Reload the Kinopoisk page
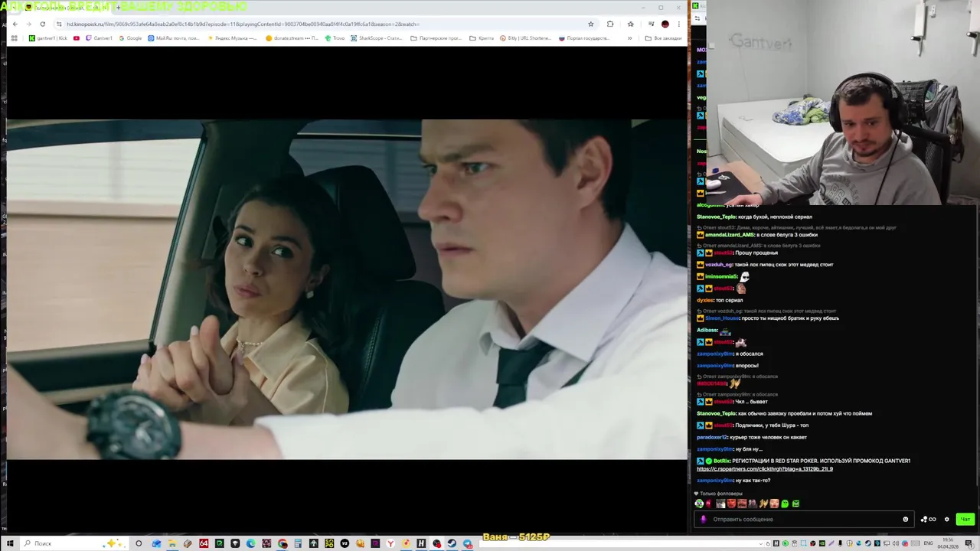The height and width of the screenshot is (551, 980). click(x=42, y=24)
